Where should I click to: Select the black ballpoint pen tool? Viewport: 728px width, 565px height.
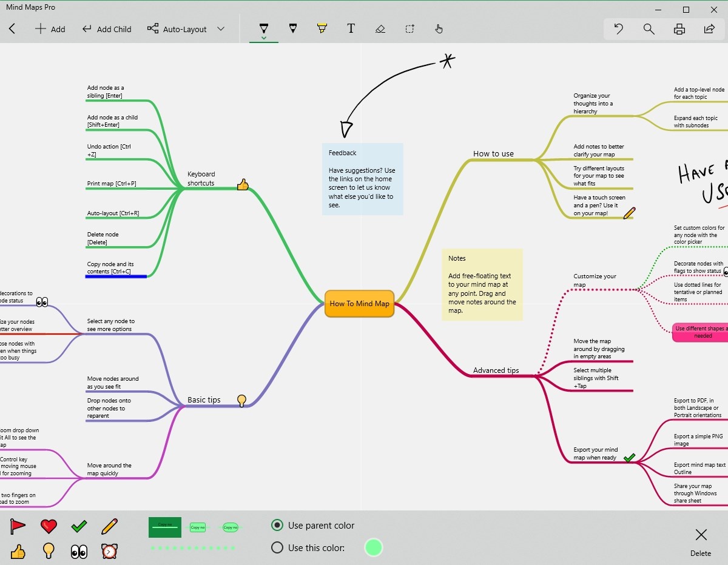263,28
